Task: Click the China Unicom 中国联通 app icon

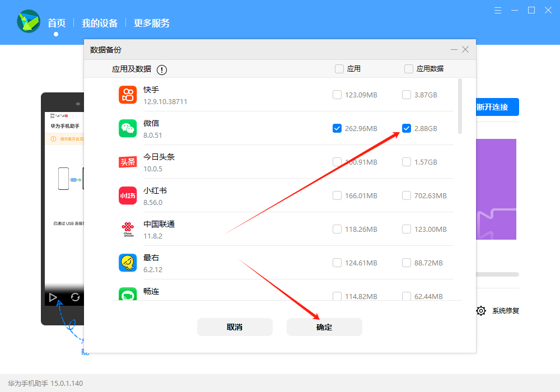Action: 128,229
